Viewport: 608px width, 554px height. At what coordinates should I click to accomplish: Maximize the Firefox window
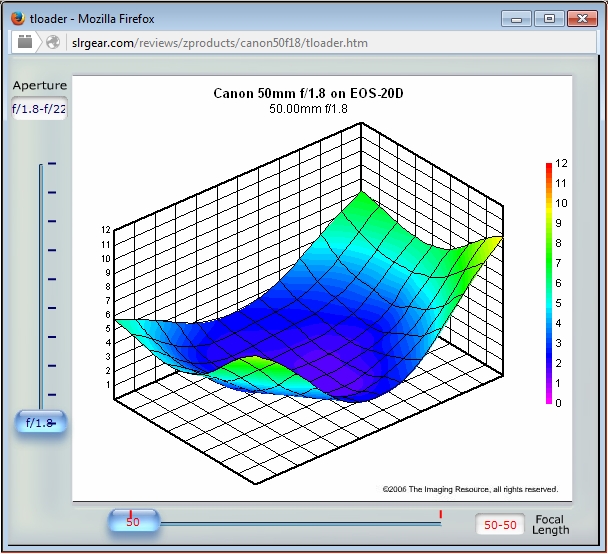point(549,19)
